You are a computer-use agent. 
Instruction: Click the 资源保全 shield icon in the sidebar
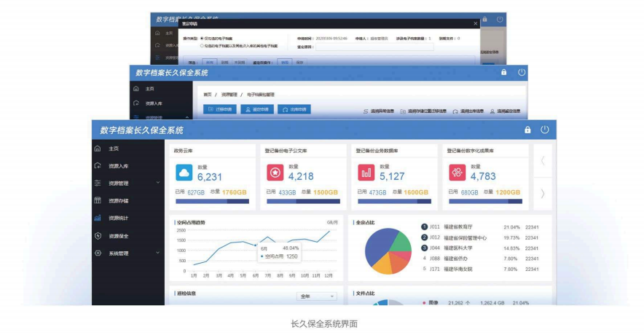(98, 236)
